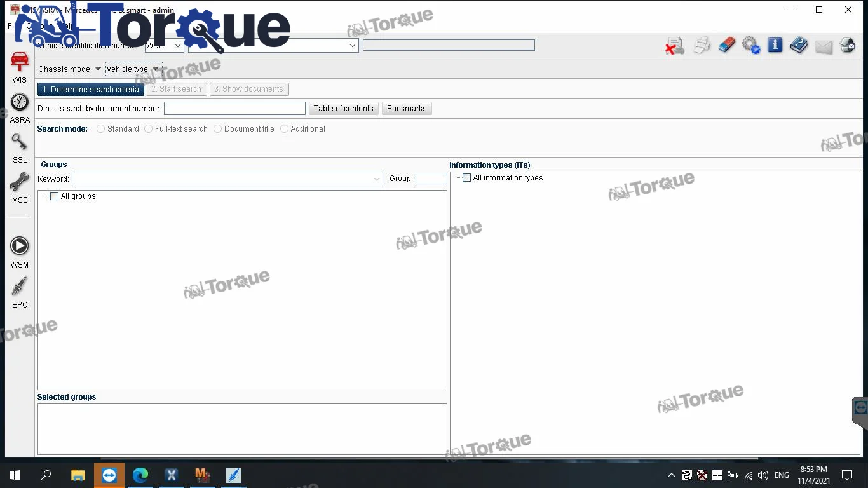This screenshot has width=868, height=488.
Task: Click the delete print job icon
Action: coord(675,46)
